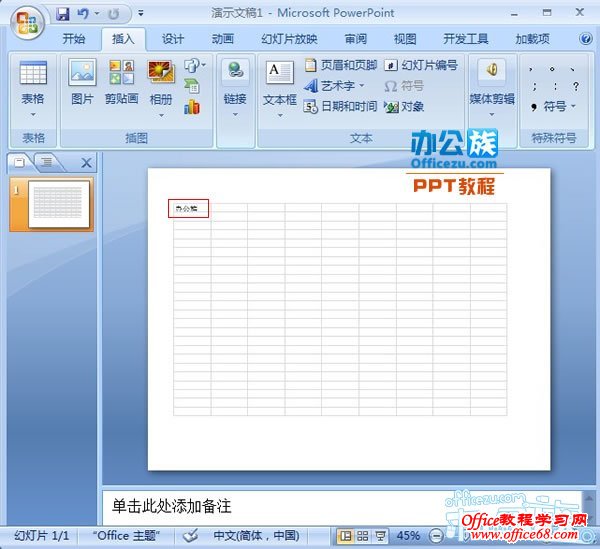
Task: Click the language 中文(简体，中国) indicator
Action: coord(256,536)
